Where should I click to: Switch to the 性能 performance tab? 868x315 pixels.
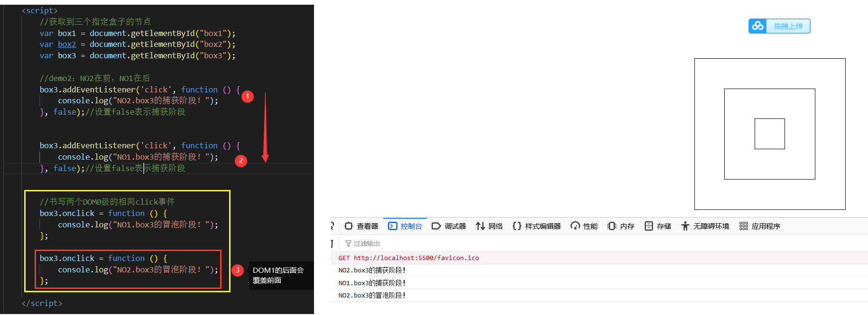click(584, 226)
